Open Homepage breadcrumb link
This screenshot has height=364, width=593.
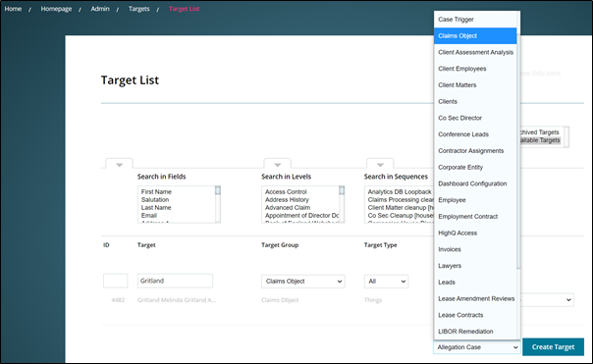56,9
